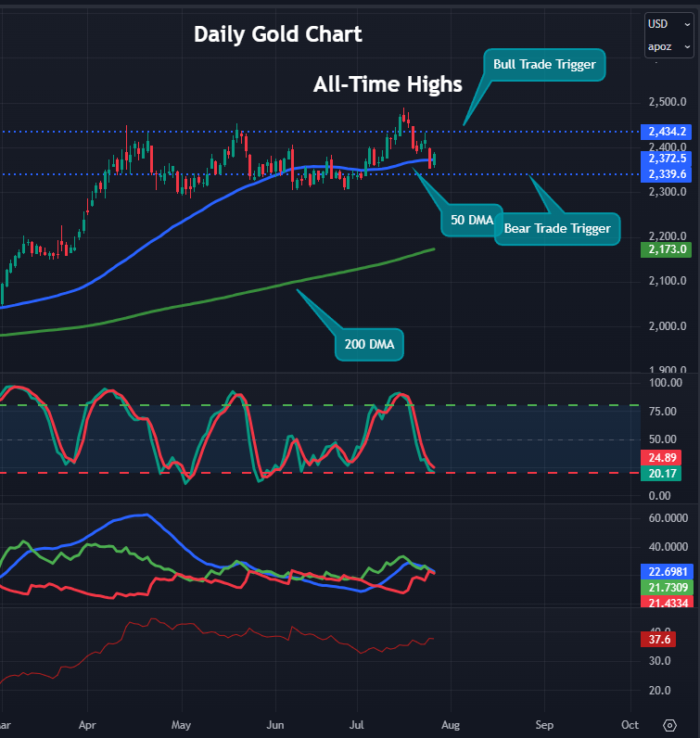Click the red 21.4334 indicator value
The image size is (700, 738).
[x=667, y=602]
